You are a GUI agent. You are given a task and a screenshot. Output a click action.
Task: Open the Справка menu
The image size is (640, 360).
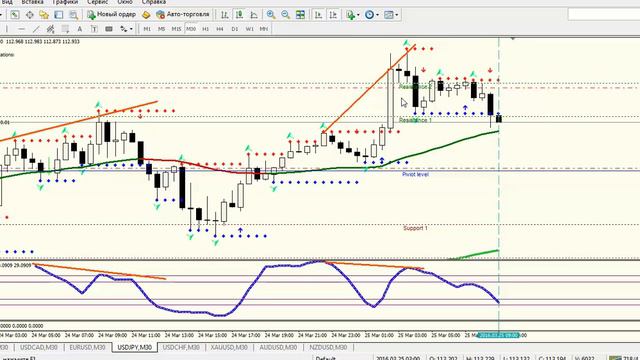[153, 2]
